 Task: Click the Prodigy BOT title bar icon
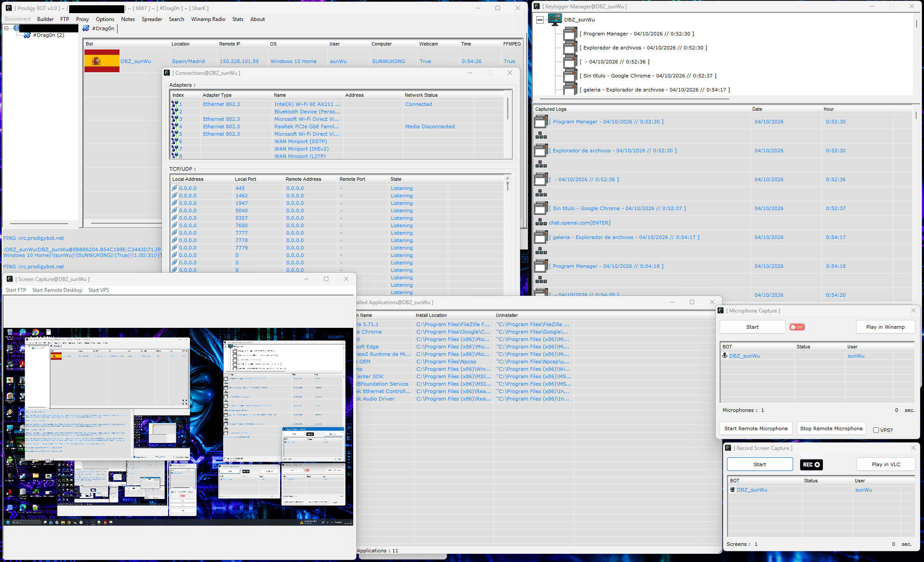pyautogui.click(x=9, y=8)
